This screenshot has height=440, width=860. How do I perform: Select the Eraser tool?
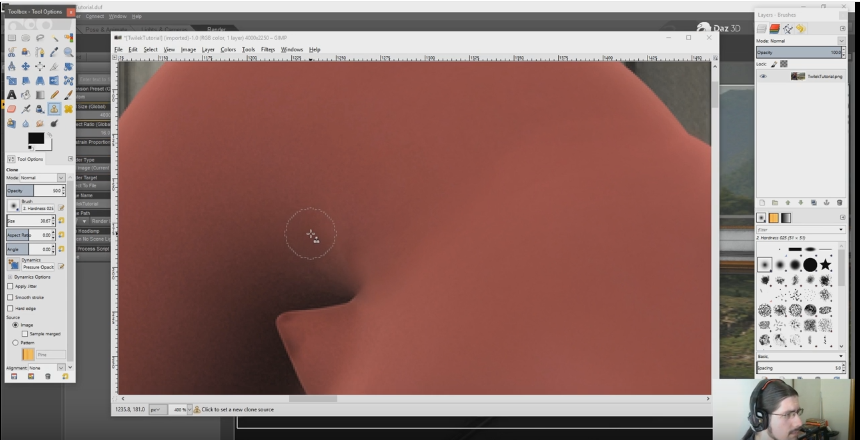pyautogui.click(x=12, y=109)
